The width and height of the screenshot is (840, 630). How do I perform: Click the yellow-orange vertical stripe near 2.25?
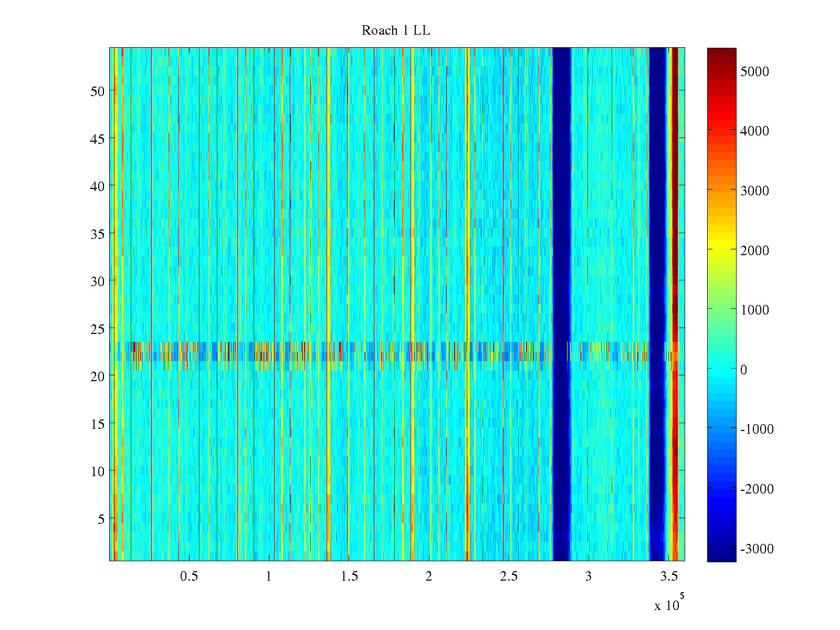coord(467,304)
